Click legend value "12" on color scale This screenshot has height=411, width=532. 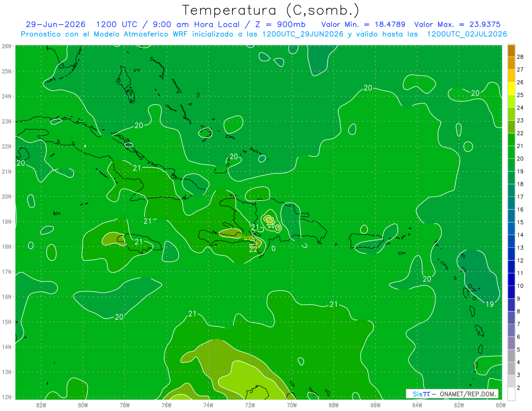(520, 260)
